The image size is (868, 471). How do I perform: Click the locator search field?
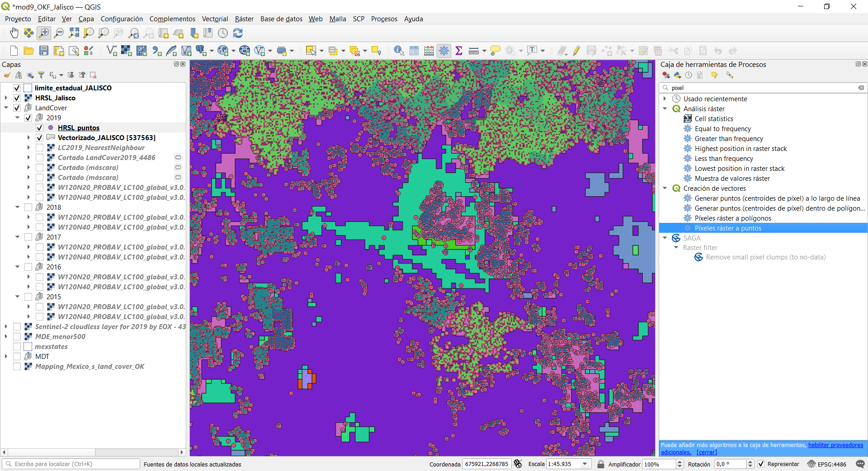pos(71,464)
